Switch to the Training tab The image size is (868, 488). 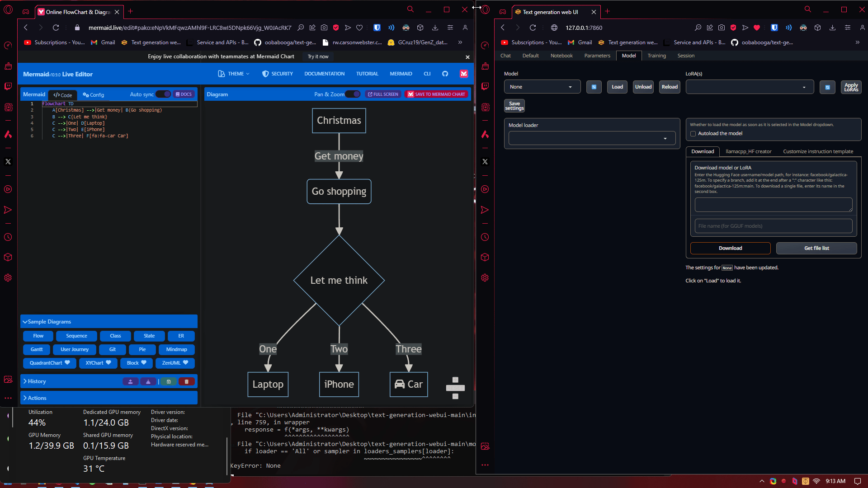(656, 55)
